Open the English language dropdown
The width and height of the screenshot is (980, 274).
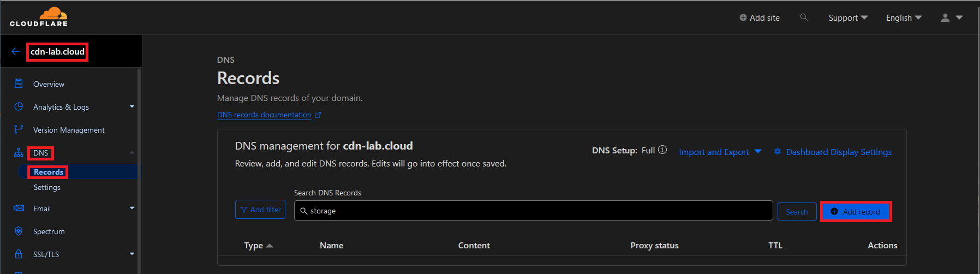point(904,17)
